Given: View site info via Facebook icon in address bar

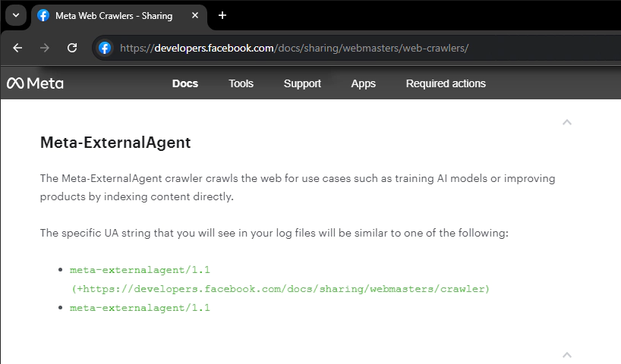Looking at the screenshot, I should [x=106, y=48].
